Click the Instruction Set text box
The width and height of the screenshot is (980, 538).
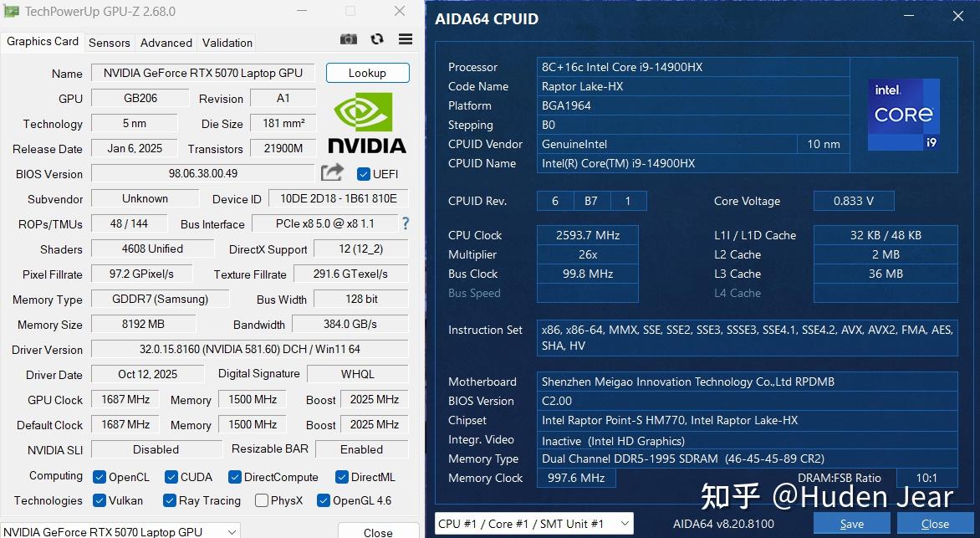748,338
